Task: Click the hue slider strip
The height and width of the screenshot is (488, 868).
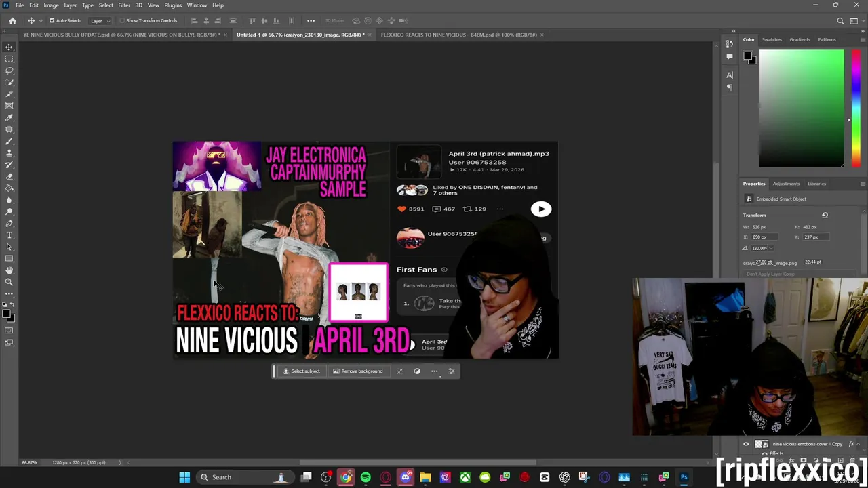Action: click(x=856, y=108)
